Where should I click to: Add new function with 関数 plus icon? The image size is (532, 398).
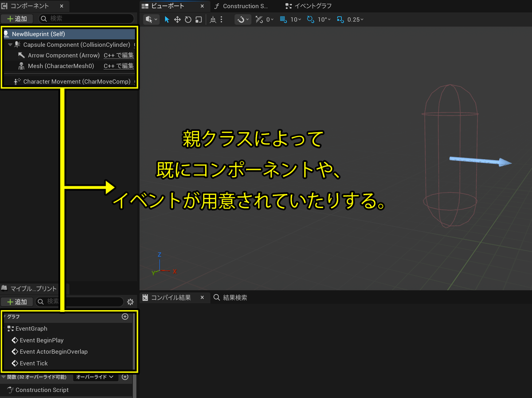125,377
